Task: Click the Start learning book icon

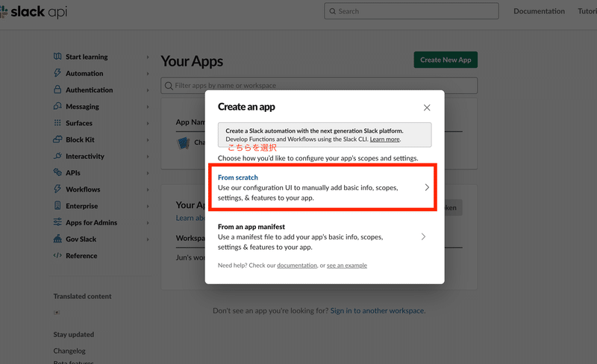Action: point(57,57)
